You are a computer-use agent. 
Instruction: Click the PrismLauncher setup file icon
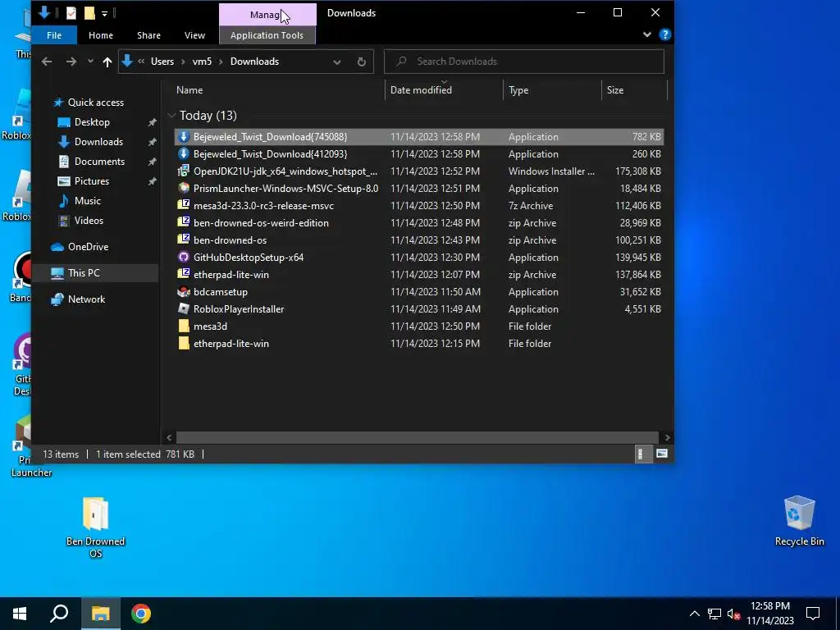[184, 188]
